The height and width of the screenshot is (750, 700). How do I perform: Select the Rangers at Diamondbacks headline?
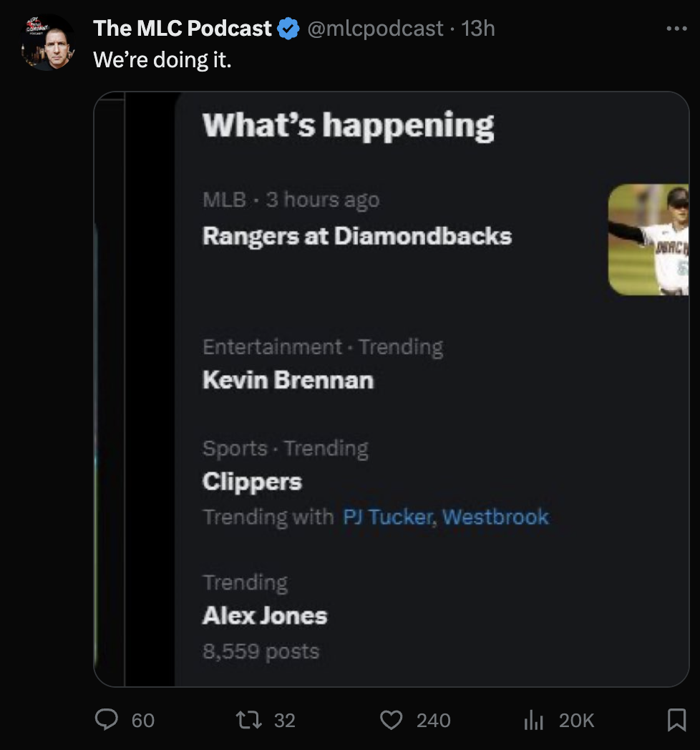pos(356,235)
